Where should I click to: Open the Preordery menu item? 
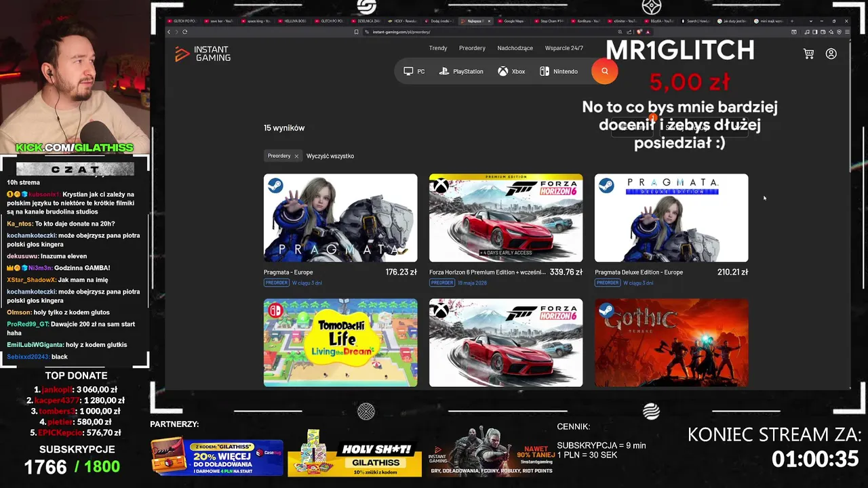[x=472, y=48]
